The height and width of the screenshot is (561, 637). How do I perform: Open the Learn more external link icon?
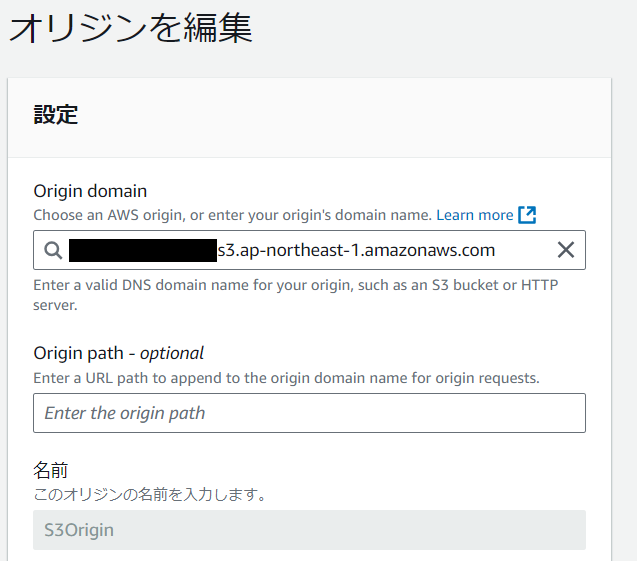527,215
